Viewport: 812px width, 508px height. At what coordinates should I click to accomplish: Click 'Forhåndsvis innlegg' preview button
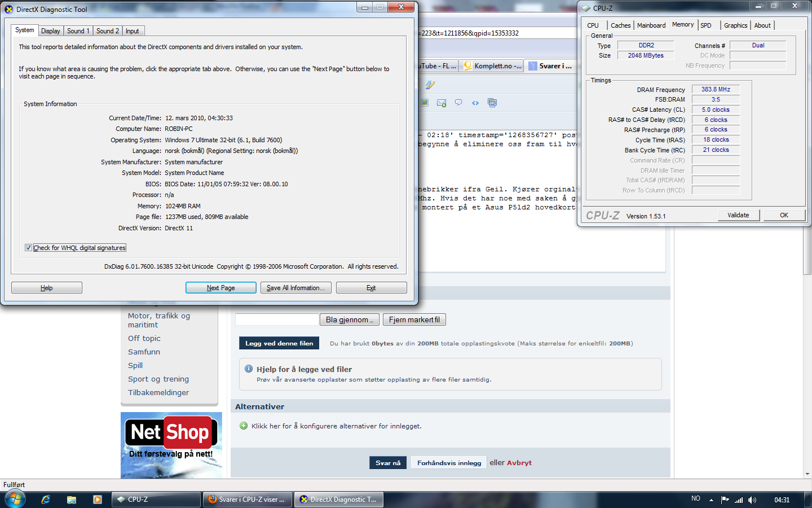pos(449,463)
